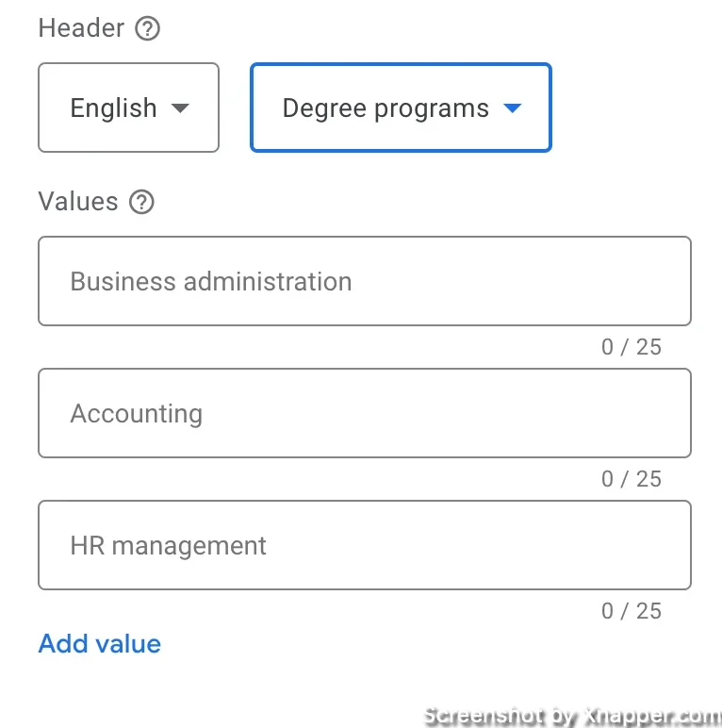Screen dimensions: 722x728
Task: Click the Xnapper.com screenshot watermark
Action: pyautogui.click(x=572, y=717)
